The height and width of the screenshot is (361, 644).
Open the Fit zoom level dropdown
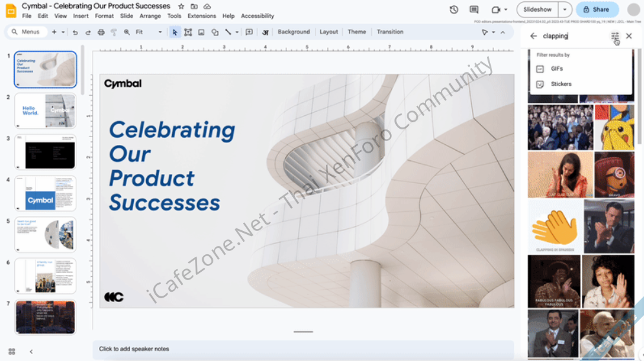click(x=149, y=32)
